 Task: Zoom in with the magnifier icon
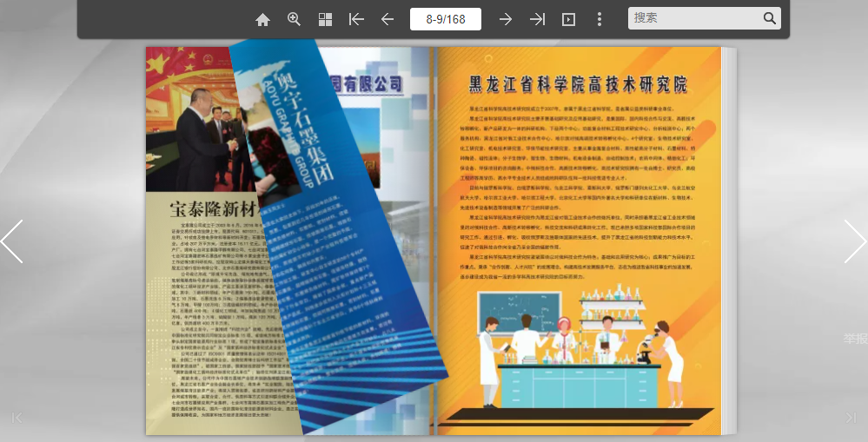[294, 19]
